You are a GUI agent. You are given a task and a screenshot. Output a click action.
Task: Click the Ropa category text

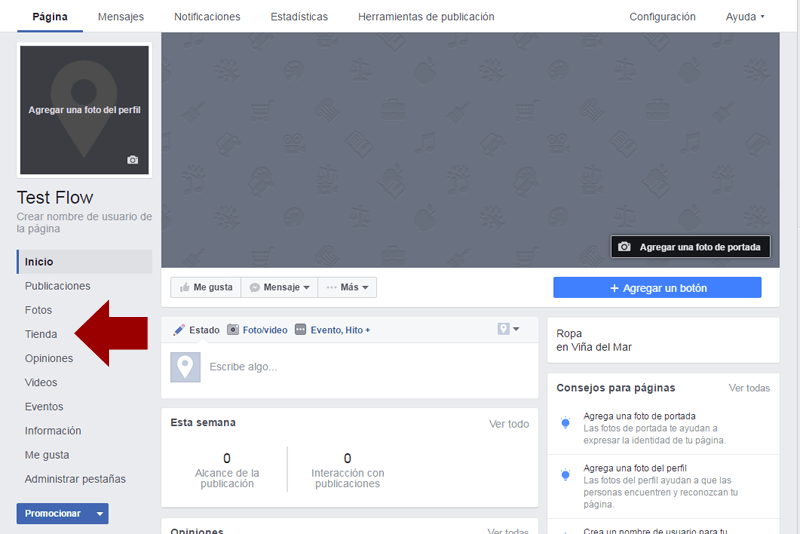click(569, 334)
